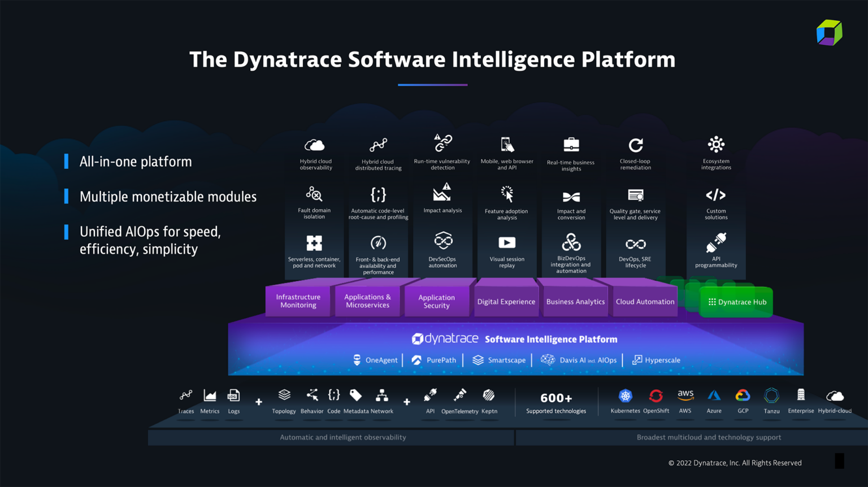The image size is (868, 487).
Task: Select the Ecosystem integrations gear icon
Action: pos(716,145)
